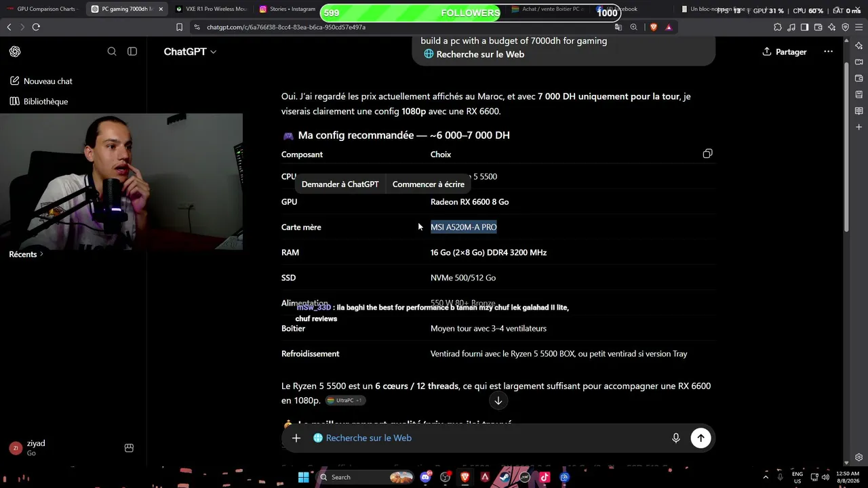Open the browser extensions puzzle icon
Image resolution: width=868 pixels, height=488 pixels.
point(777,27)
